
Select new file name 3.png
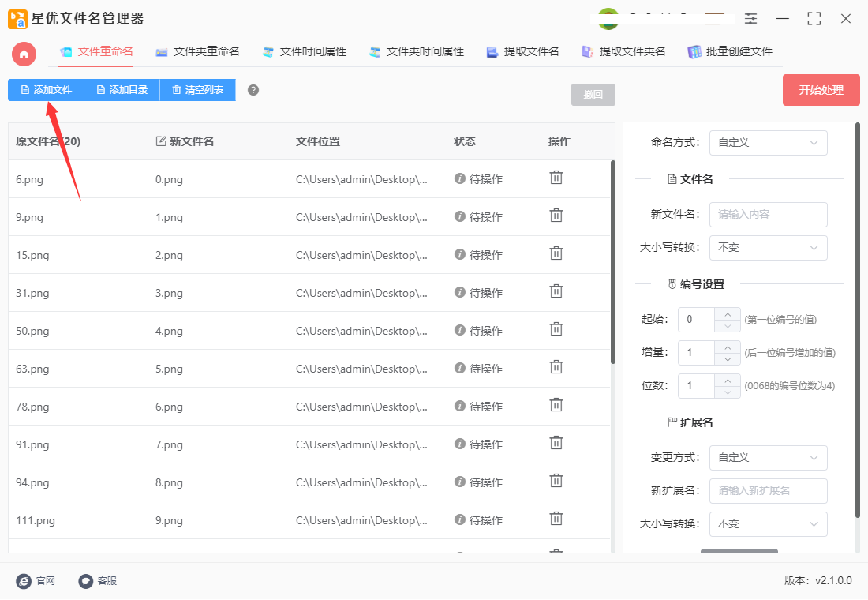[169, 293]
